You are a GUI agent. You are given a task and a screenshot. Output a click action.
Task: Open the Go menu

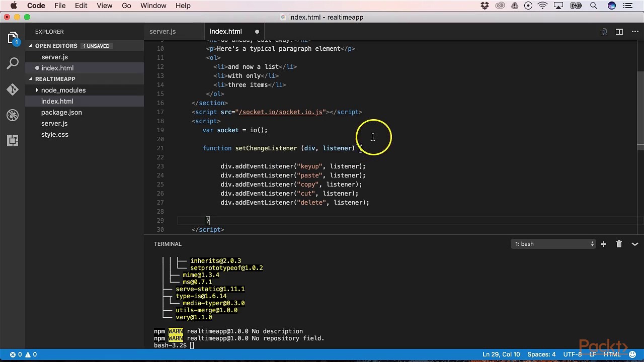click(126, 6)
